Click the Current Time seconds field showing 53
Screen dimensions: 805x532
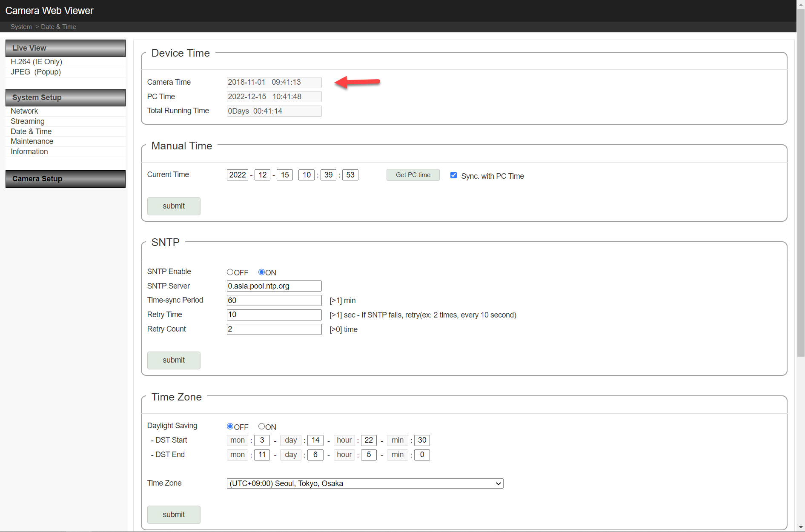tap(350, 175)
